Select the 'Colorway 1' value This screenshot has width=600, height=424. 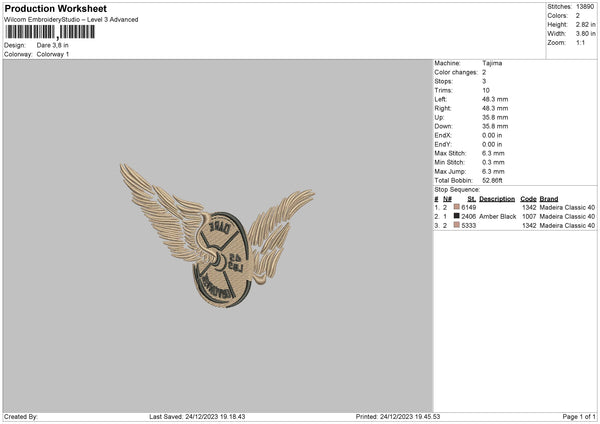coord(53,54)
